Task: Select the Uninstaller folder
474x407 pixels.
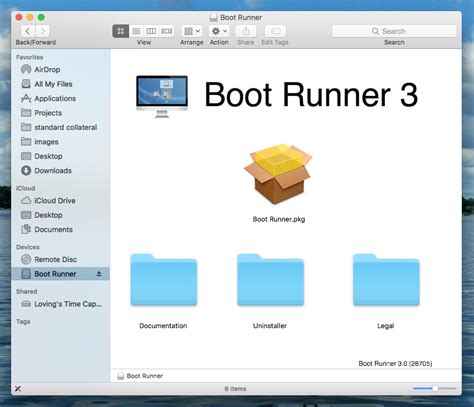Action: [x=270, y=280]
